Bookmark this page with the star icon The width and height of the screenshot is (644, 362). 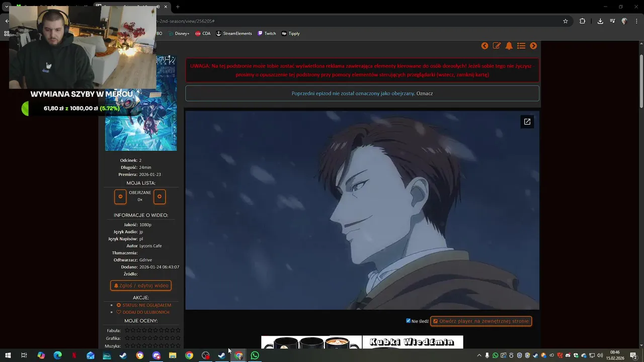click(x=566, y=21)
